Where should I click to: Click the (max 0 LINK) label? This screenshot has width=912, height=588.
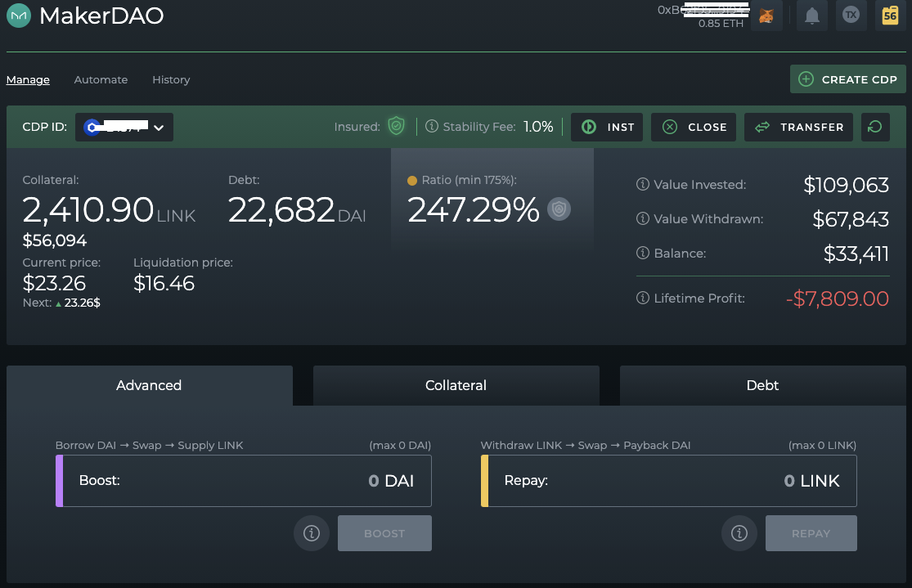click(x=822, y=446)
